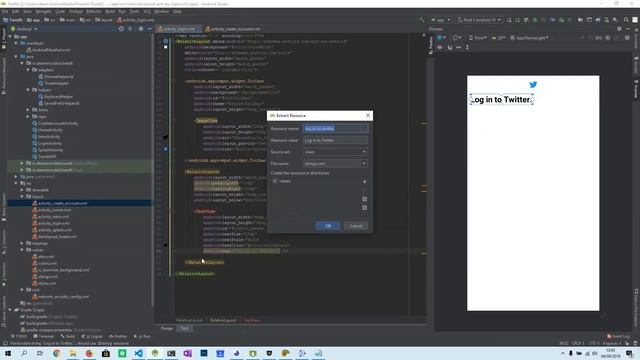Screen dimensions: 640x360
Task: Open the preview API level dropdown
Action: [x=497, y=38]
